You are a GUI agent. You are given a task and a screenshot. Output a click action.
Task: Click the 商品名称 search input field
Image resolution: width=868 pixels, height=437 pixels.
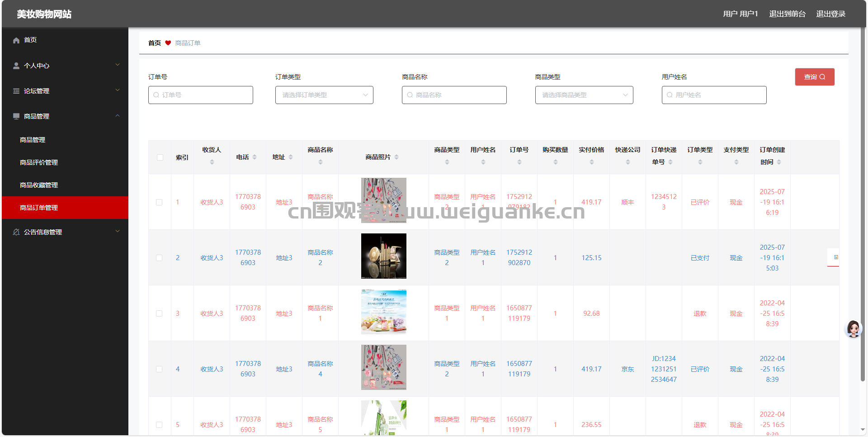click(x=454, y=95)
